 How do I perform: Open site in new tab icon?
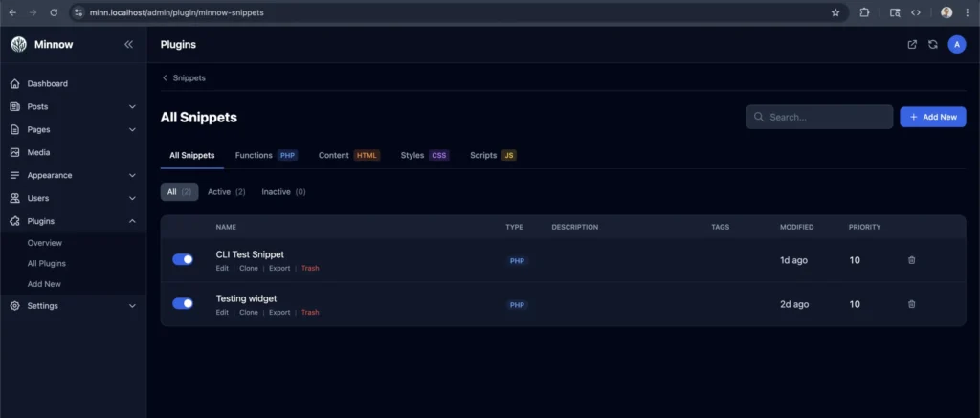click(x=912, y=44)
